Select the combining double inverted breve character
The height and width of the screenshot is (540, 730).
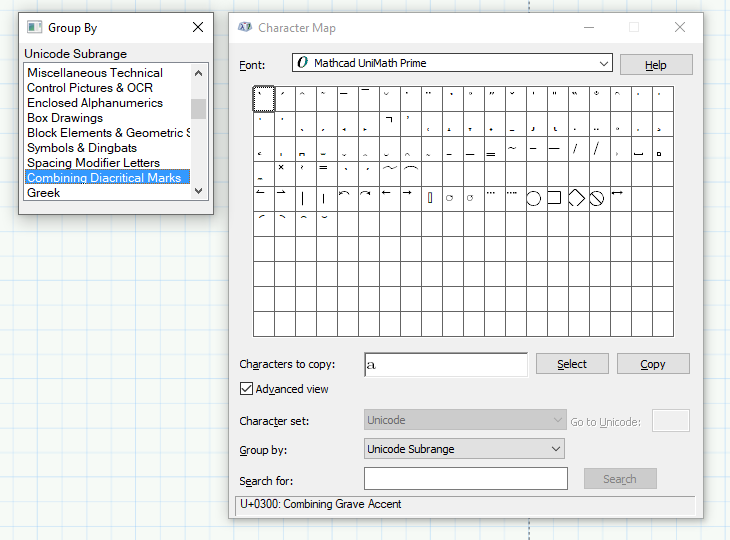(411, 174)
